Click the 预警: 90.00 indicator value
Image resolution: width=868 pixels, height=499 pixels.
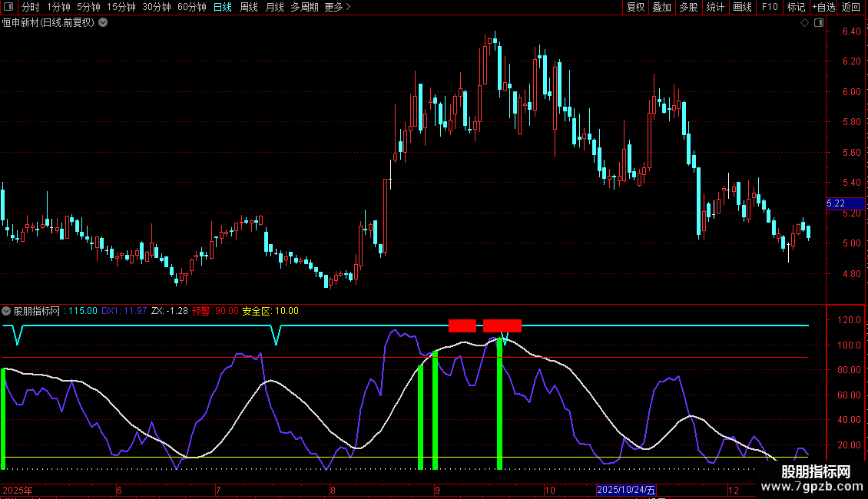(215, 311)
